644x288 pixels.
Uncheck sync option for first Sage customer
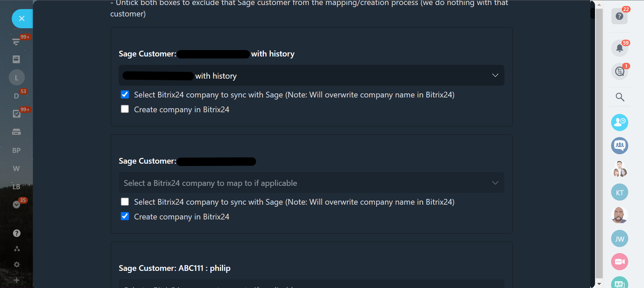coord(125,94)
